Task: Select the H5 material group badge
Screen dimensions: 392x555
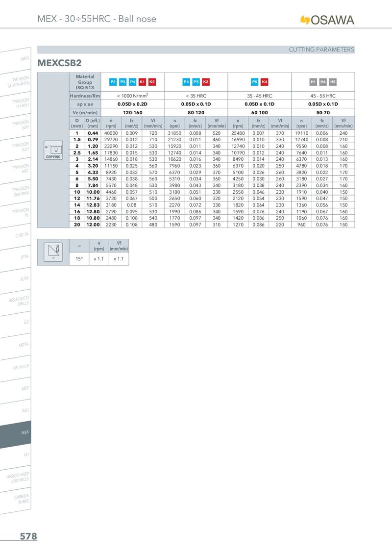Action: [x=333, y=82]
